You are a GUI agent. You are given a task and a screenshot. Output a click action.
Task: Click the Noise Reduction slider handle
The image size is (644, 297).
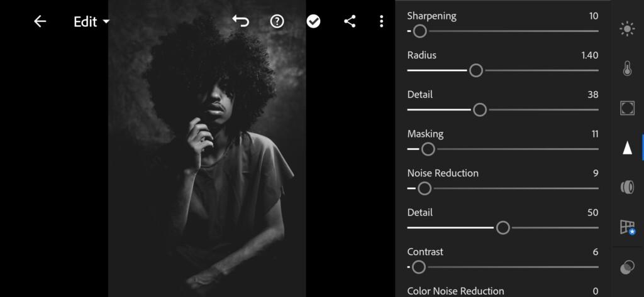point(425,189)
